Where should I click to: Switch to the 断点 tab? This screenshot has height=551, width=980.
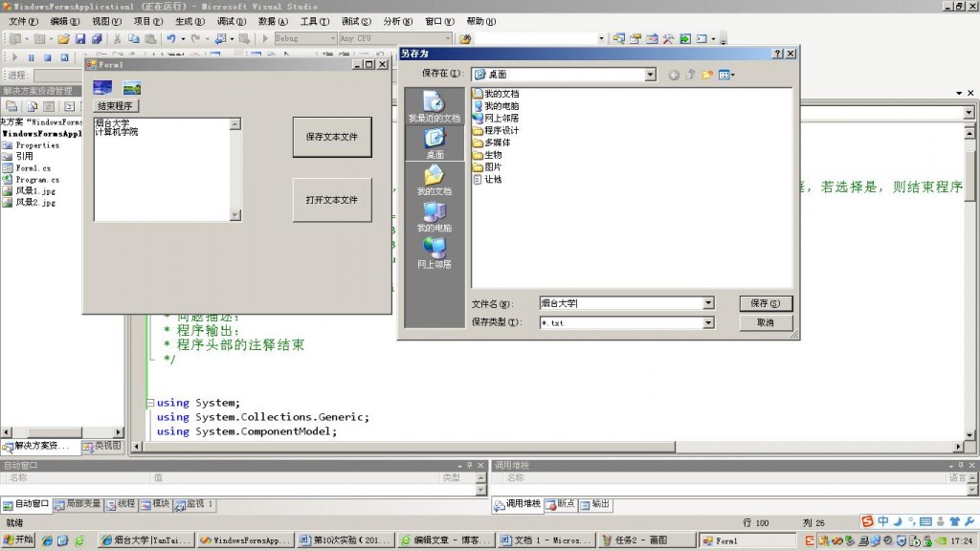[560, 504]
